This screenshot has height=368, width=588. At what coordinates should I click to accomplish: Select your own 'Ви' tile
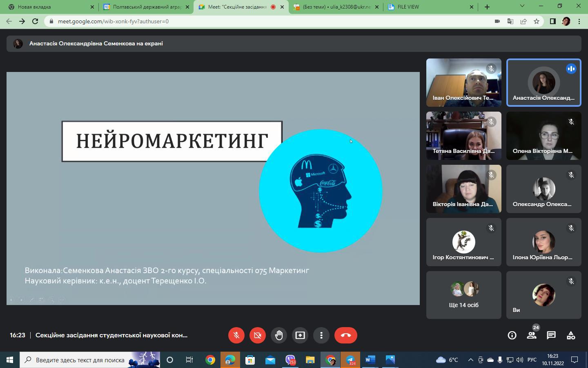coord(544,295)
